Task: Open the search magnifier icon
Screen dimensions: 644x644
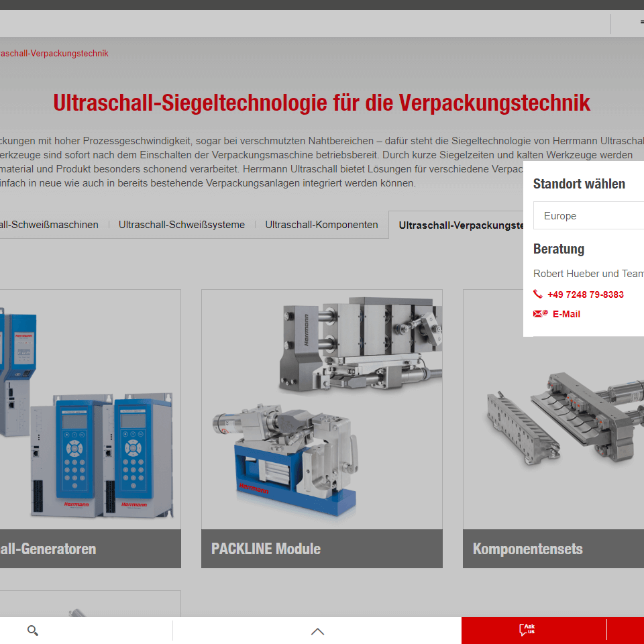Action: pos(32,631)
